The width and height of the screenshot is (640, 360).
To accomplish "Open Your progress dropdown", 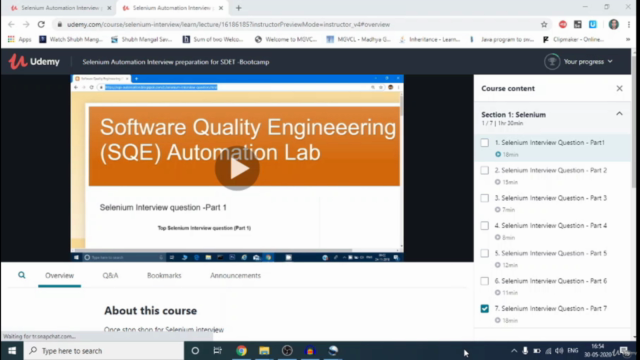I will (x=588, y=62).
